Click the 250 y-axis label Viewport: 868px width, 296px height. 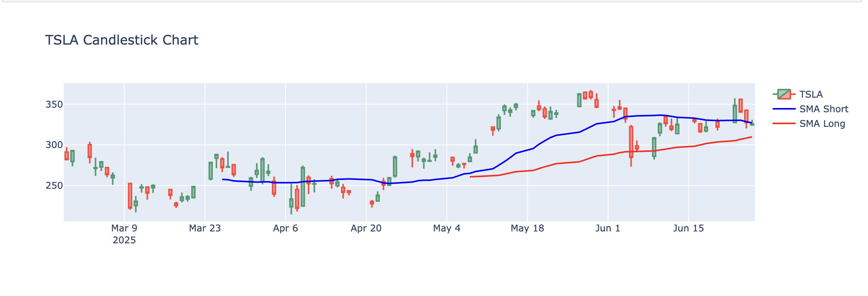tap(54, 186)
